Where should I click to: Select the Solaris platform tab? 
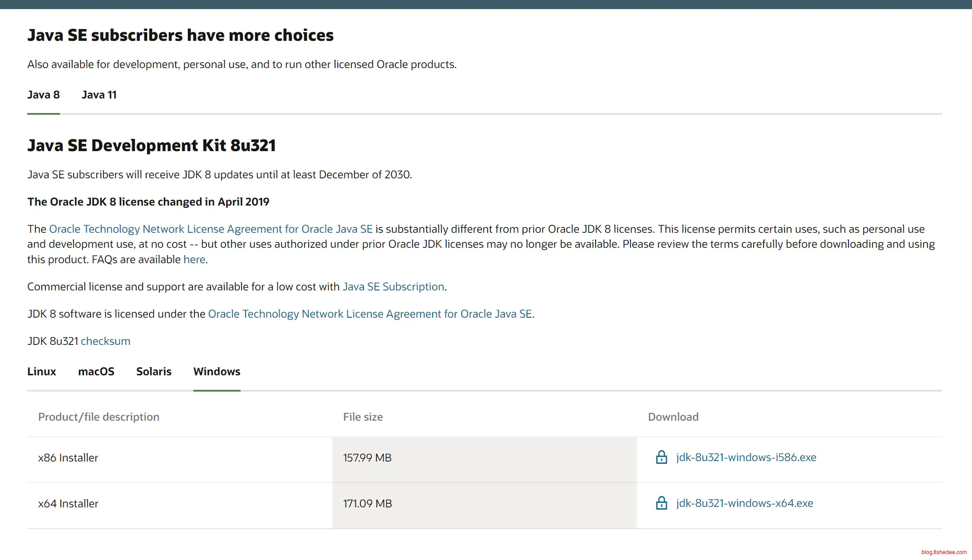(x=154, y=372)
